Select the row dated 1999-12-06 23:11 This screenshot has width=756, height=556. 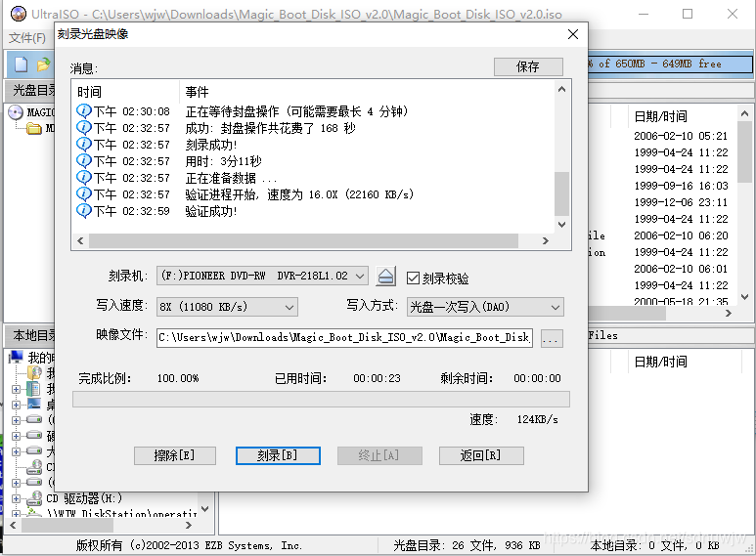681,202
